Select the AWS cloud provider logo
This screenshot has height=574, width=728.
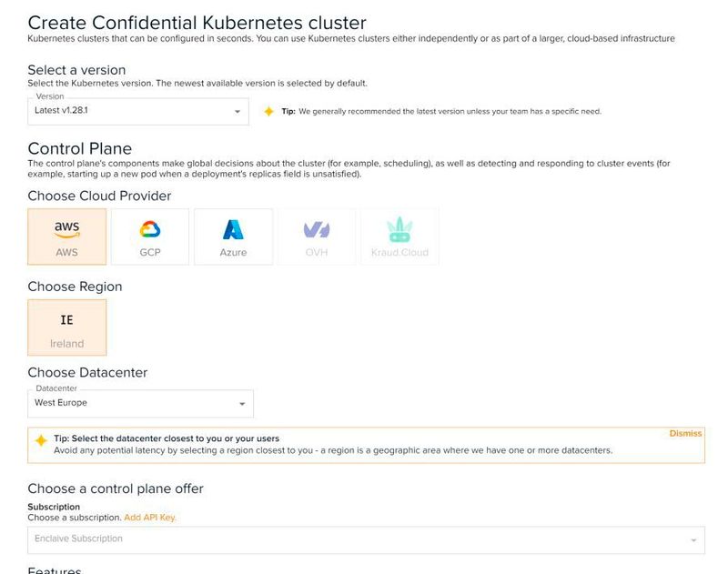pyautogui.click(x=66, y=228)
